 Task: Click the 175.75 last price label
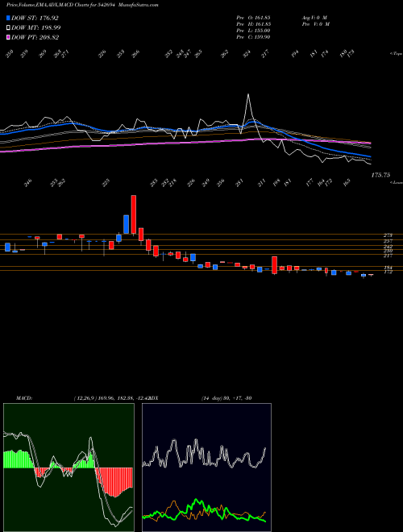click(x=380, y=175)
